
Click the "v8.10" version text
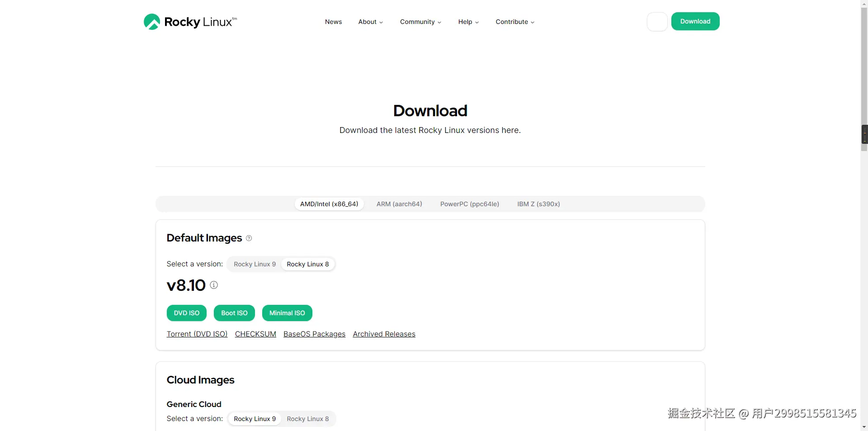tap(186, 285)
